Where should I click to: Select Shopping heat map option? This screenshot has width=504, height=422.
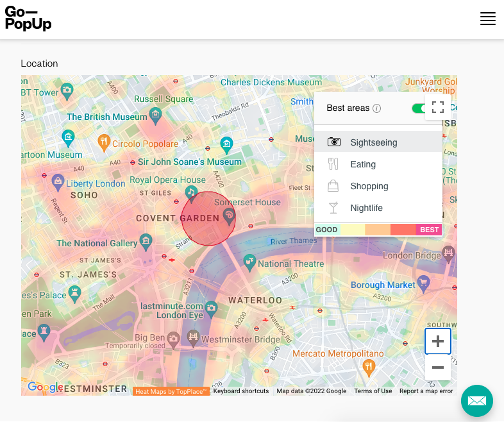click(x=378, y=186)
